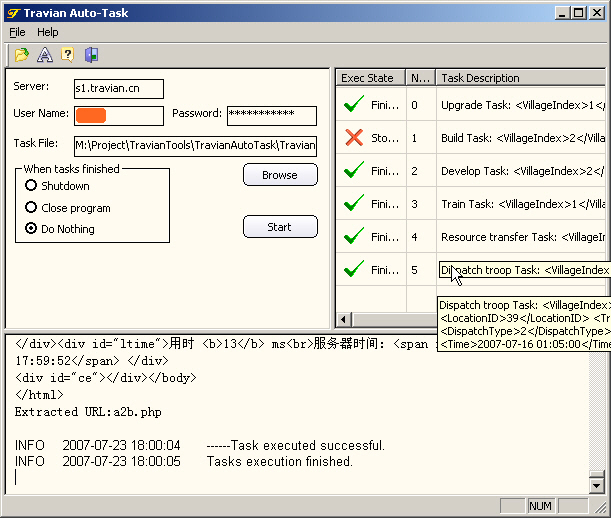Click green checkmark icon for task 5
This screenshot has width=611, height=518.
tap(354, 269)
